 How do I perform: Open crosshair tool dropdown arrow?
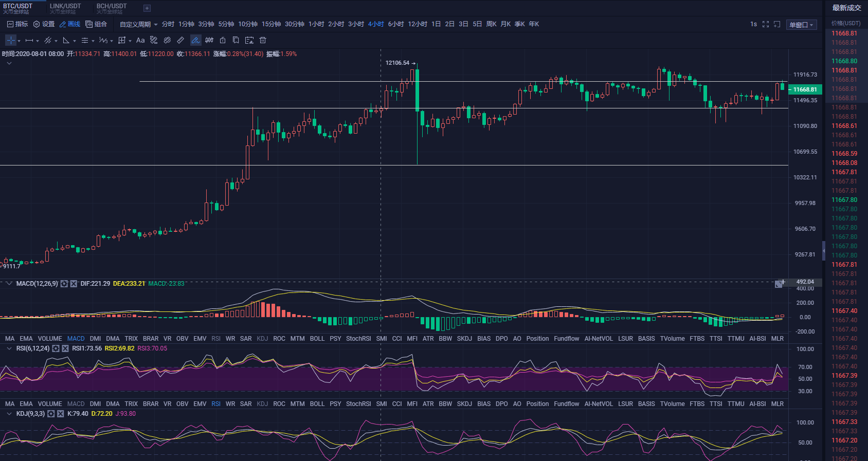19,41
